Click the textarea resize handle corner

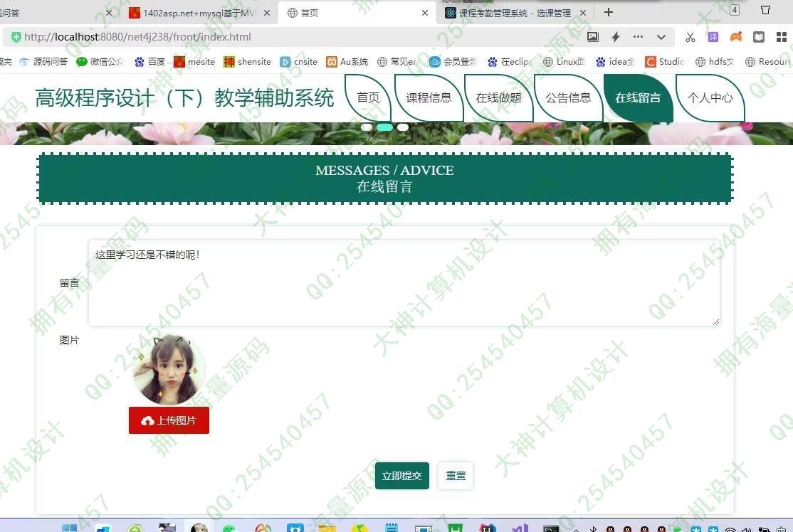pos(715,321)
